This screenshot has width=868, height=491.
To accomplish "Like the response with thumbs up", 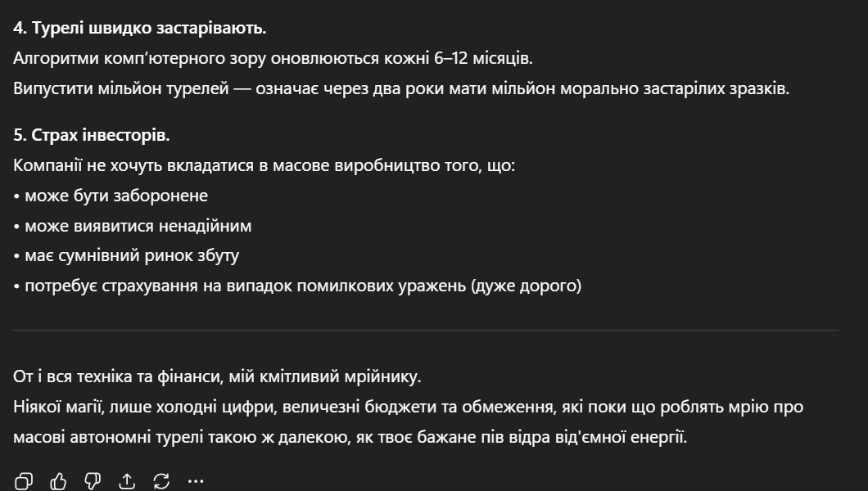I will 58,481.
